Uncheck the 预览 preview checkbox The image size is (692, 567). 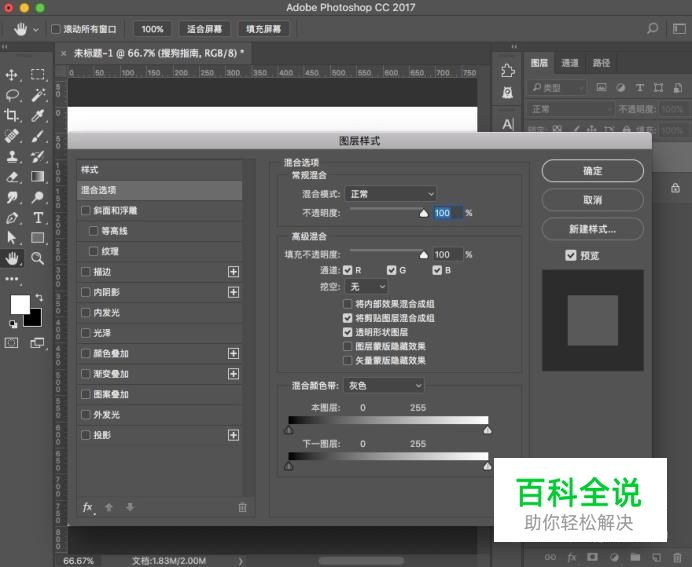(571, 256)
